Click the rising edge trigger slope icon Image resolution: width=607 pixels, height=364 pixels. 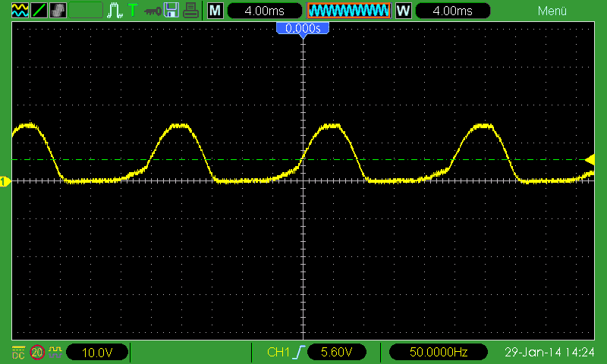(x=299, y=352)
